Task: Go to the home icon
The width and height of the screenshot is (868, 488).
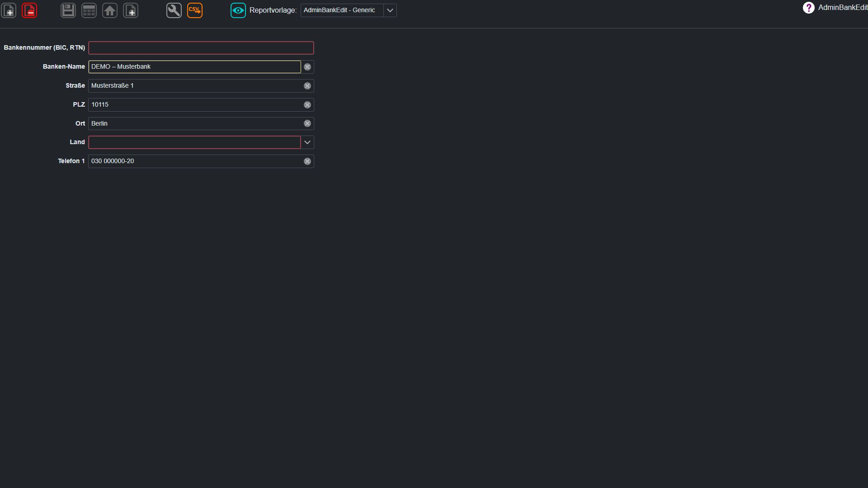Action: [110, 10]
